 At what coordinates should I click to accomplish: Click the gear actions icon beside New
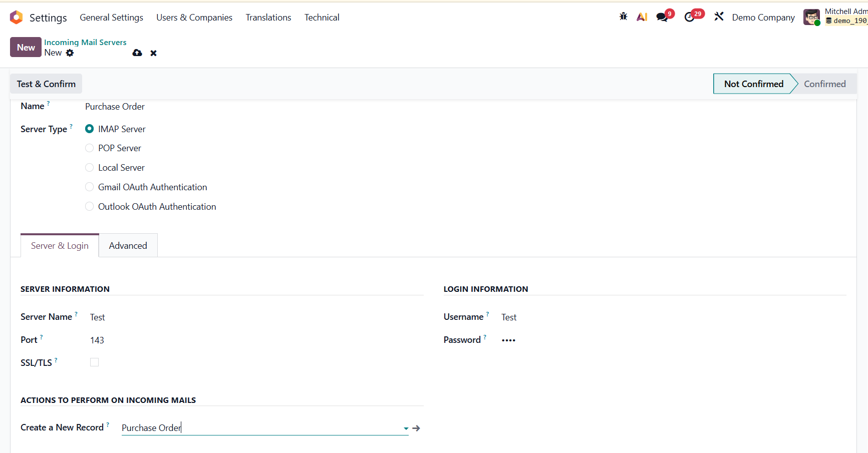tap(70, 53)
